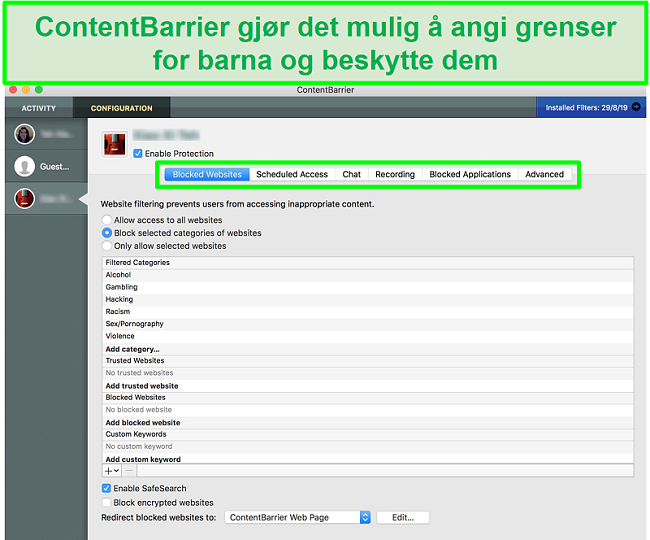Click the Edit... button
The height and width of the screenshot is (540, 650).
click(x=403, y=518)
